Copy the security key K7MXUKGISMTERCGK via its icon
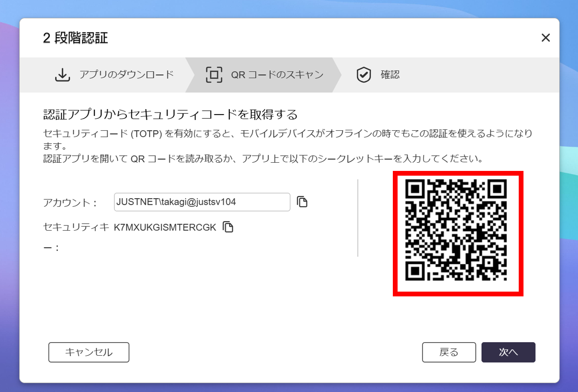This screenshot has width=578, height=392. click(x=228, y=227)
